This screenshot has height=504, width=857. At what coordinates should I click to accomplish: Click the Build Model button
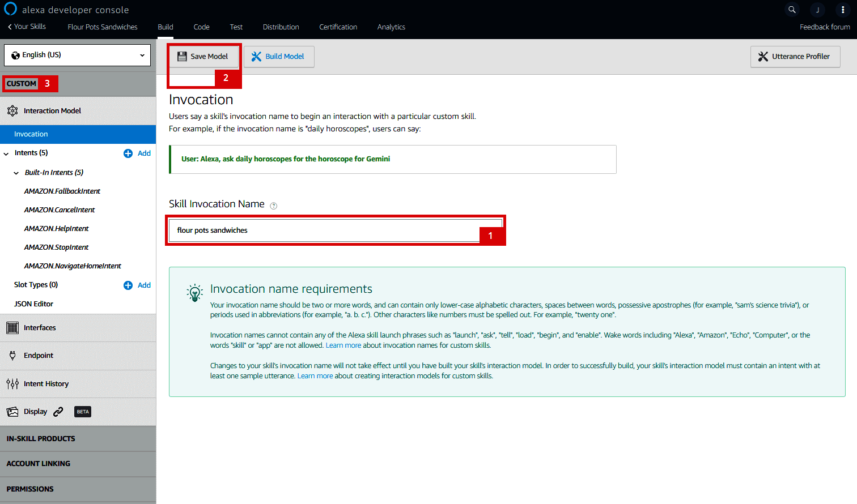[x=279, y=57]
